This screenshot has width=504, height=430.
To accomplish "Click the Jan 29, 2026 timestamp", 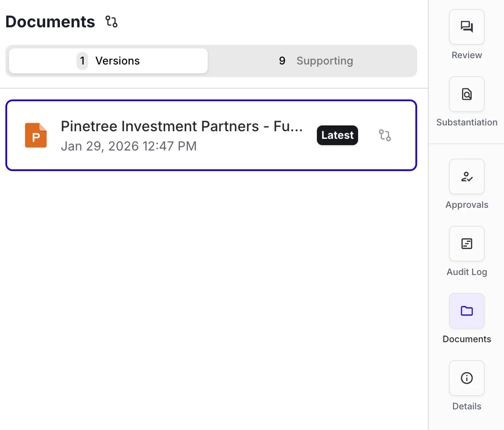I will 128,146.
